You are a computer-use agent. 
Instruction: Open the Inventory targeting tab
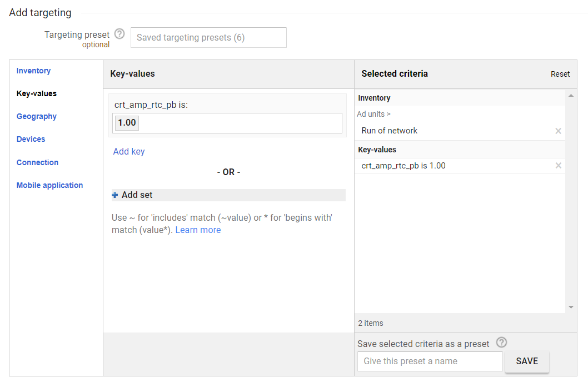pyautogui.click(x=33, y=71)
